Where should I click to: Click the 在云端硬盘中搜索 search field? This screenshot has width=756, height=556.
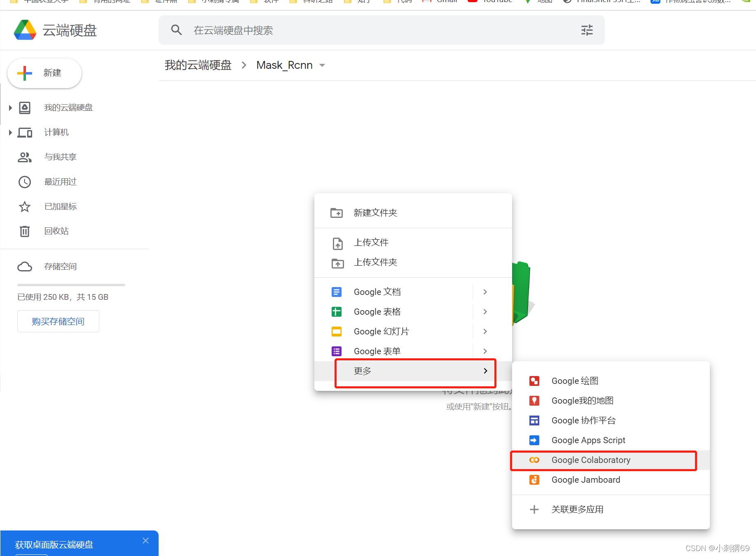click(382, 30)
